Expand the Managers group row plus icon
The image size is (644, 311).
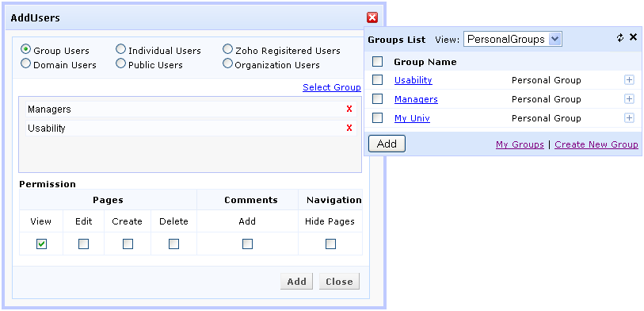pyautogui.click(x=629, y=98)
